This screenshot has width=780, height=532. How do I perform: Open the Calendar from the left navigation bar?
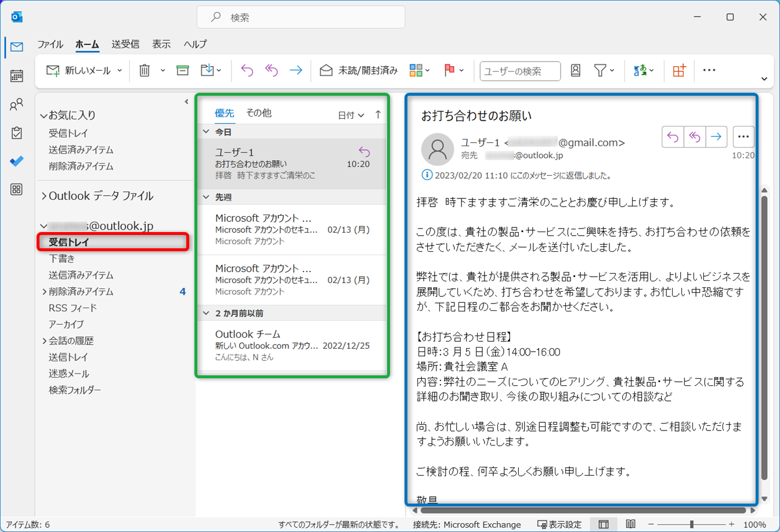[17, 75]
